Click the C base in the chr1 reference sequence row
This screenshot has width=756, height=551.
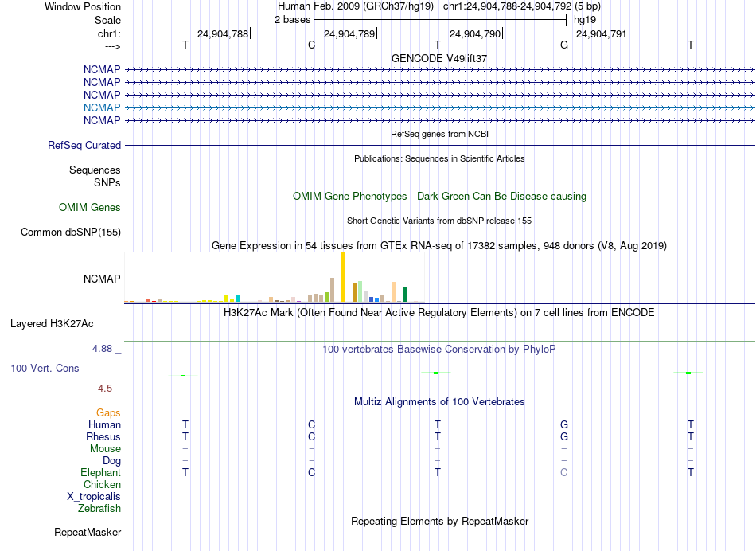pos(311,45)
